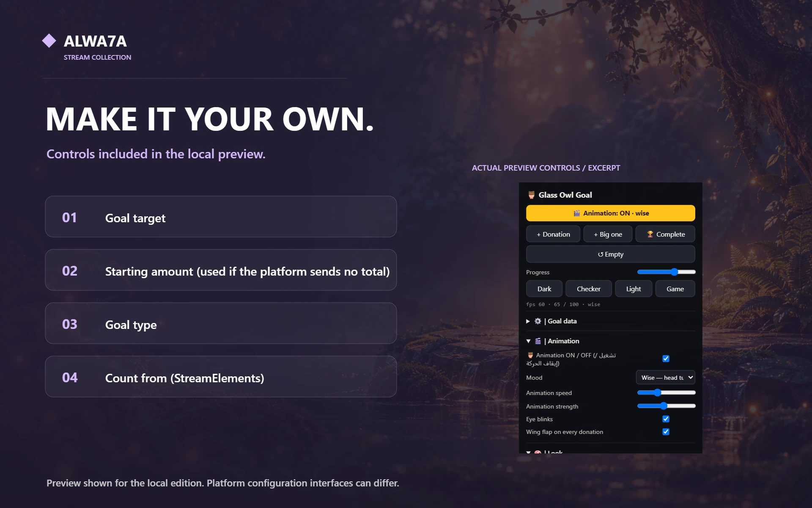
Task: Click the Empty reset button
Action: (610, 254)
